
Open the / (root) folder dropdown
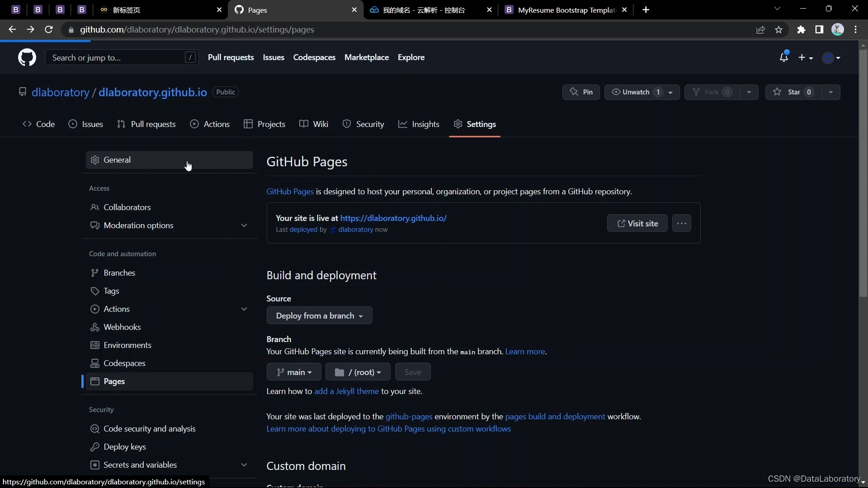(358, 372)
